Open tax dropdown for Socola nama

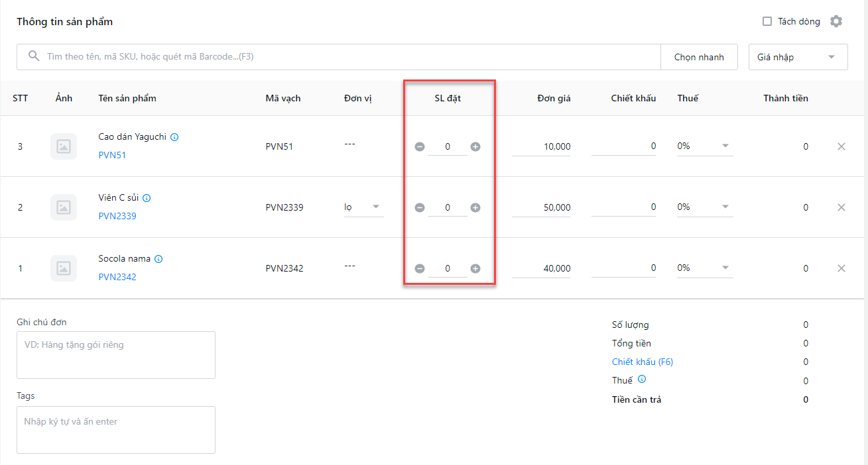tap(704, 268)
